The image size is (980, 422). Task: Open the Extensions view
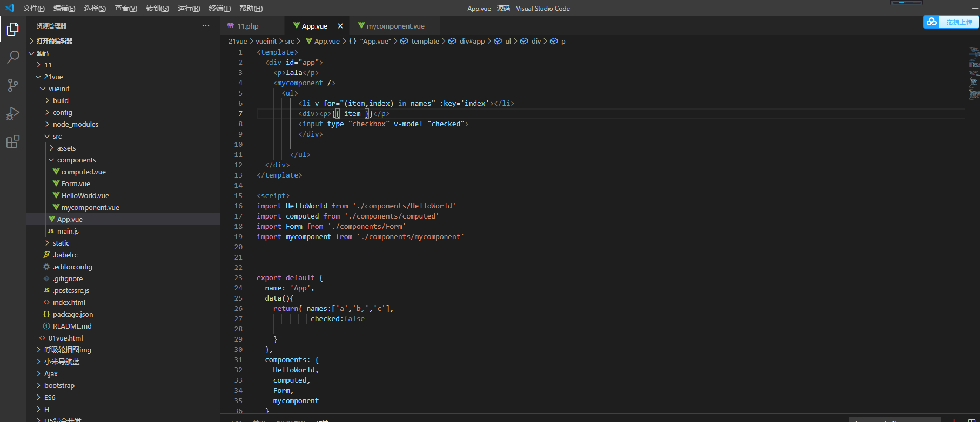pos(13,141)
